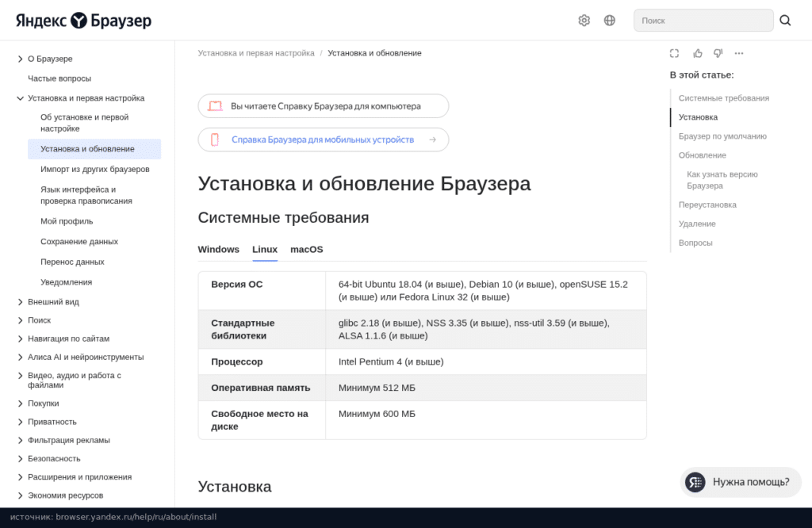The image size is (812, 528).
Task: Click the search magnifier icon
Action: pyautogui.click(x=785, y=20)
